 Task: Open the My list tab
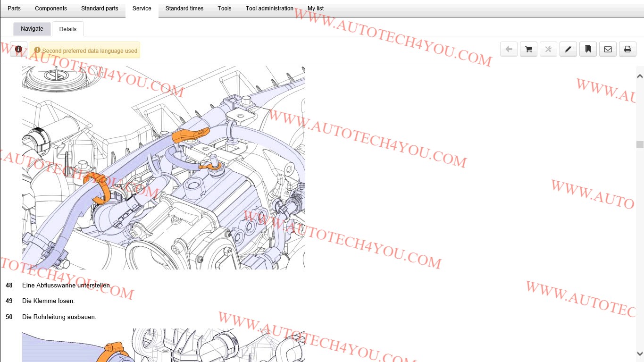tap(316, 8)
